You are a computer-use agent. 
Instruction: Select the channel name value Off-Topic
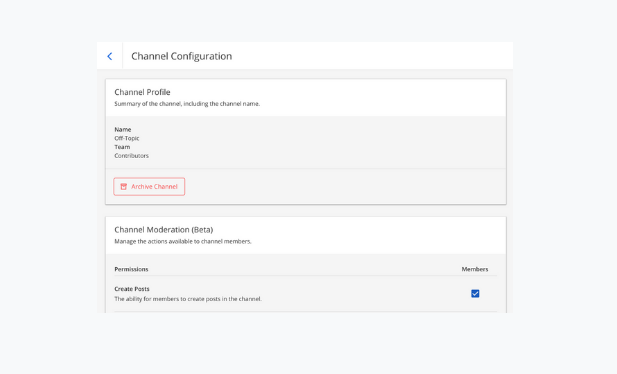point(127,138)
